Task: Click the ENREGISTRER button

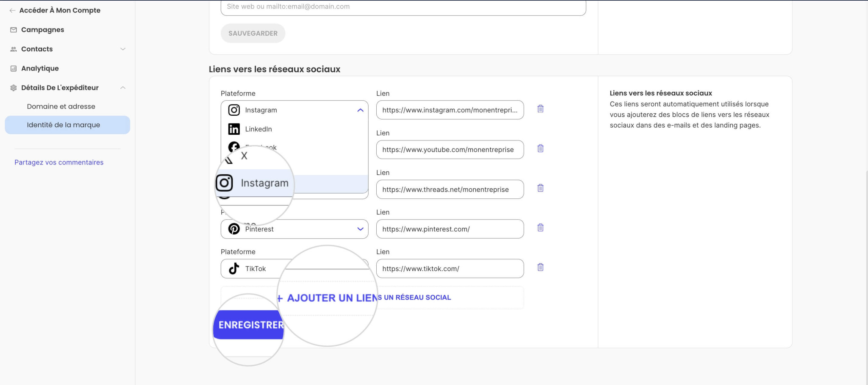Action: click(x=249, y=325)
